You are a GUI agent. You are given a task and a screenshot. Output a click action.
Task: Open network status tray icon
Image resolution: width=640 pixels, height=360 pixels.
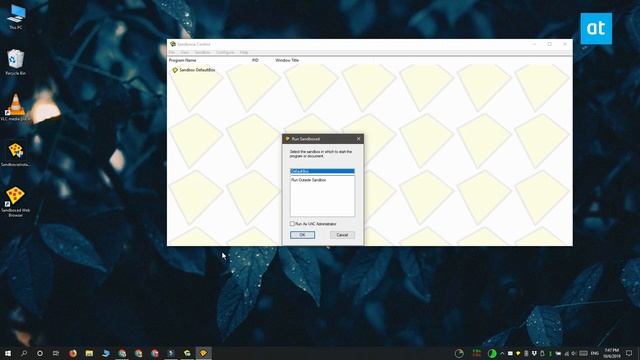click(567, 353)
